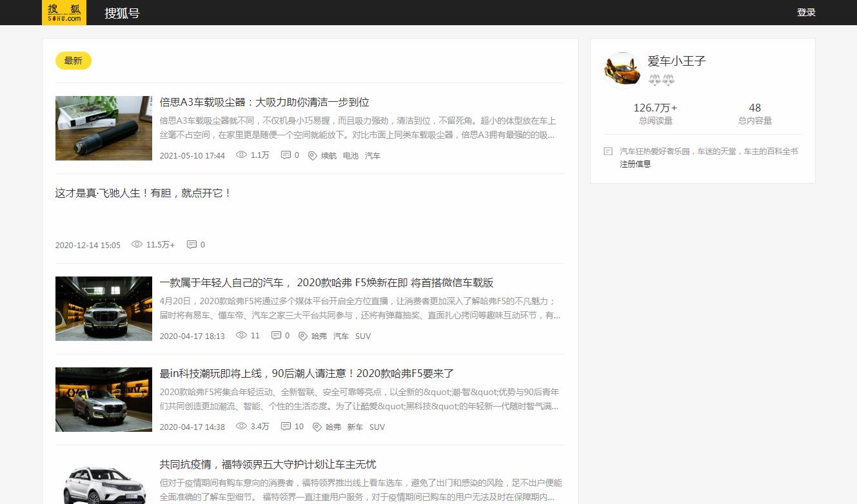
Task: Click the profile description note icon
Action: pos(608,151)
